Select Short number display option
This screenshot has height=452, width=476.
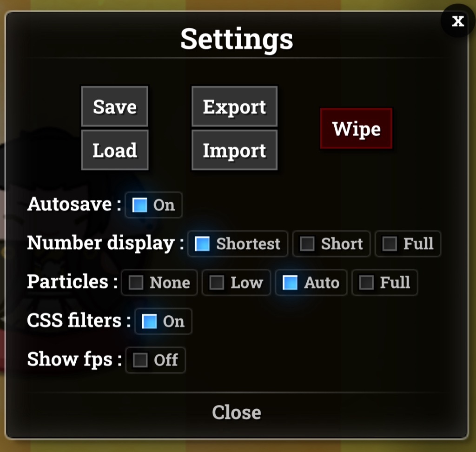(331, 244)
